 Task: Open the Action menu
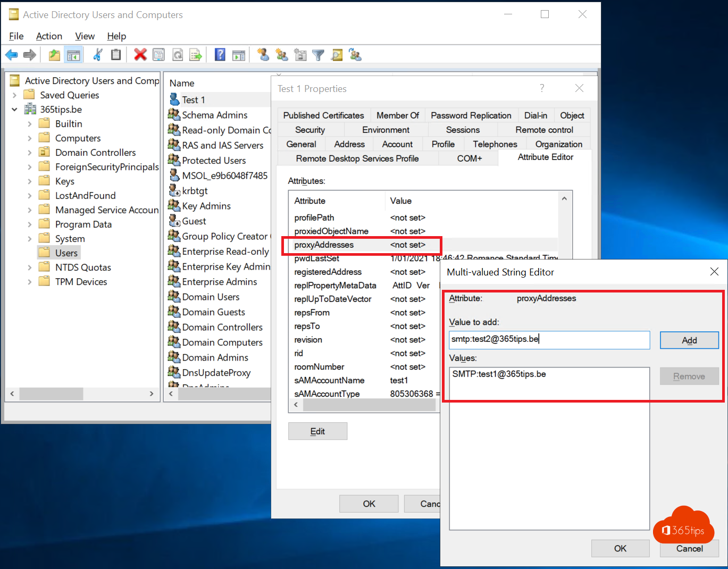coord(49,36)
